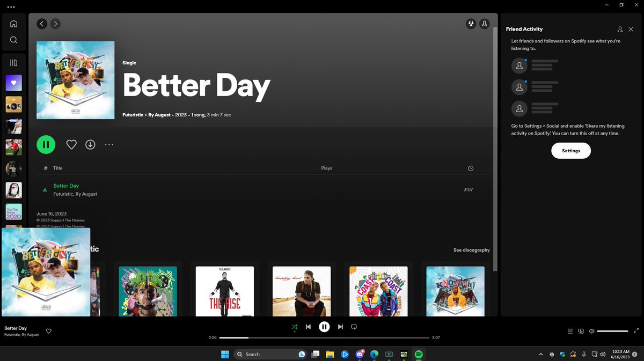
Task: Open artist Ry August from header byline
Action: (x=160, y=115)
